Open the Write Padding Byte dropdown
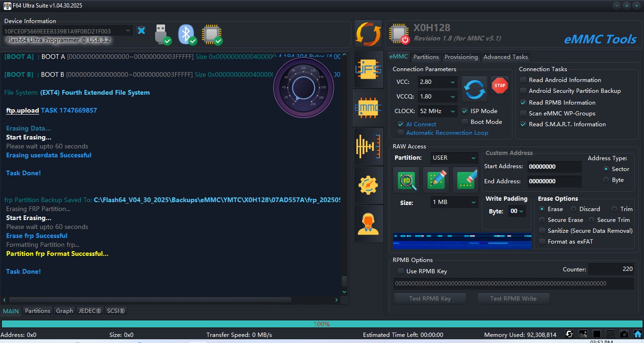 click(x=517, y=212)
